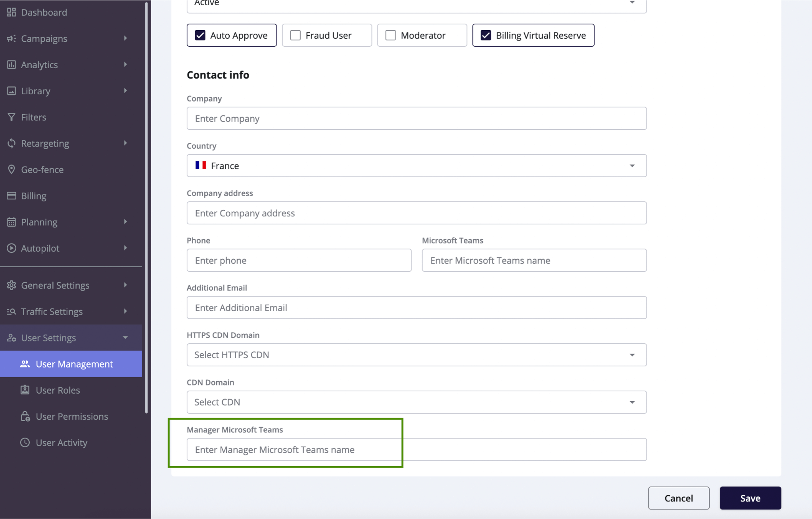Open Billing via card icon
The image size is (812, 519).
pyautogui.click(x=11, y=195)
